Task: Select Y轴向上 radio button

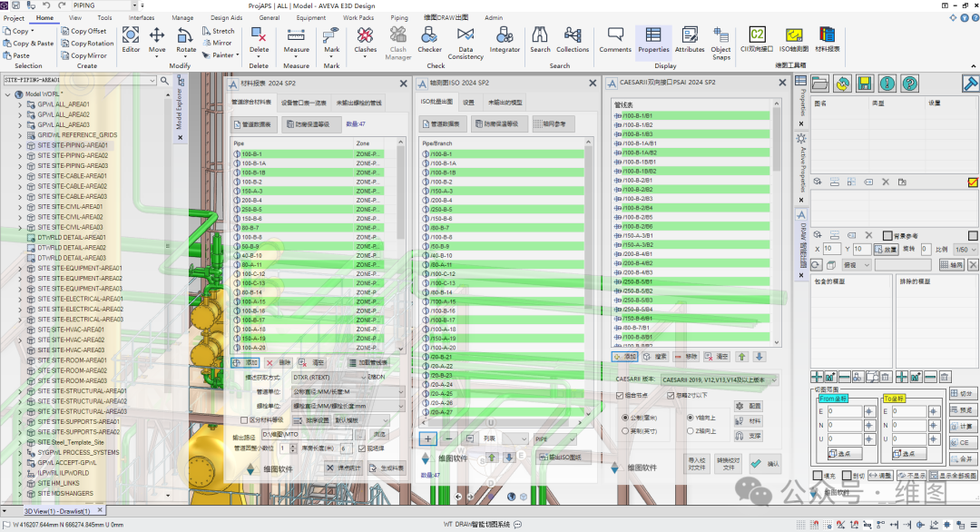Action: click(x=690, y=418)
